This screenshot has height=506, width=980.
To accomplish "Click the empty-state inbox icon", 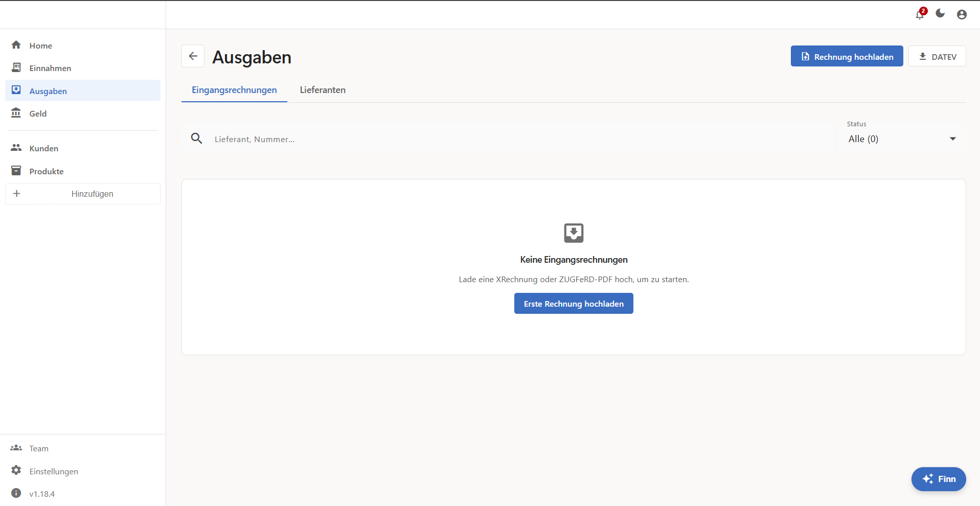I will click(574, 233).
